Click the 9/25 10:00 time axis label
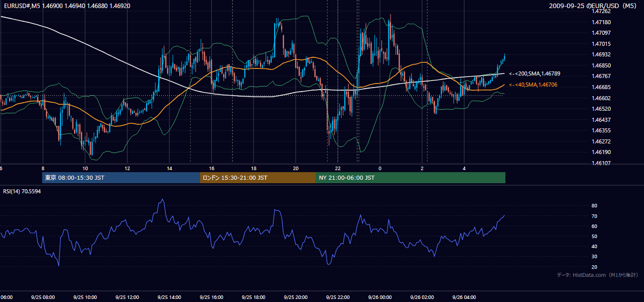The width and height of the screenshot is (644, 302). pyautogui.click(x=85, y=297)
